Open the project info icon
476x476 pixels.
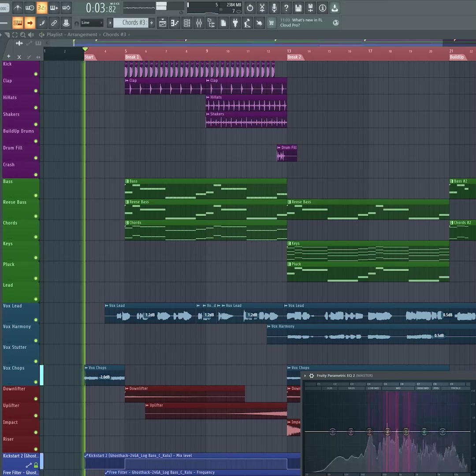pyautogui.click(x=323, y=8)
